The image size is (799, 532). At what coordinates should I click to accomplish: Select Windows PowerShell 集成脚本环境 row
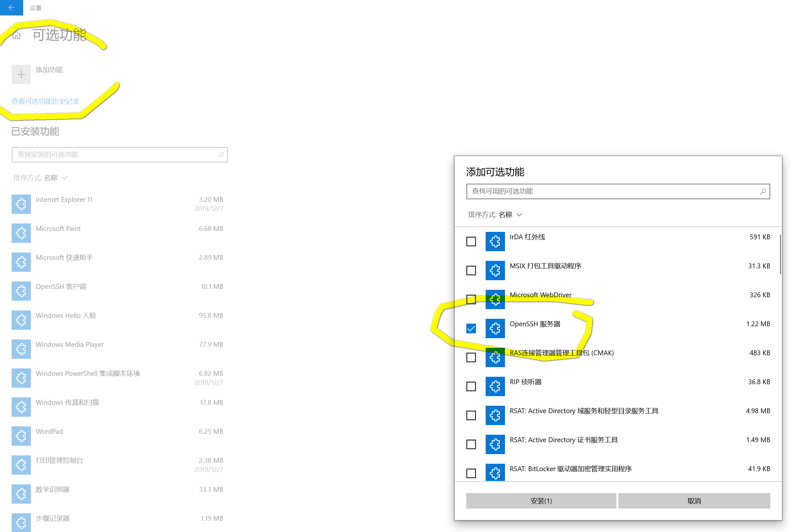click(118, 378)
